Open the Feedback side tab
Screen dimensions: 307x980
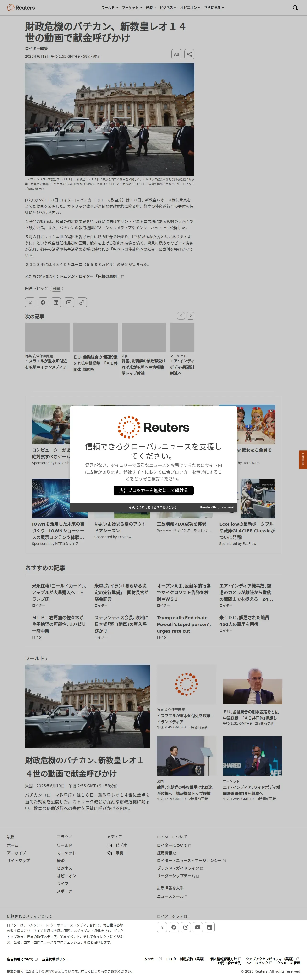303,460
